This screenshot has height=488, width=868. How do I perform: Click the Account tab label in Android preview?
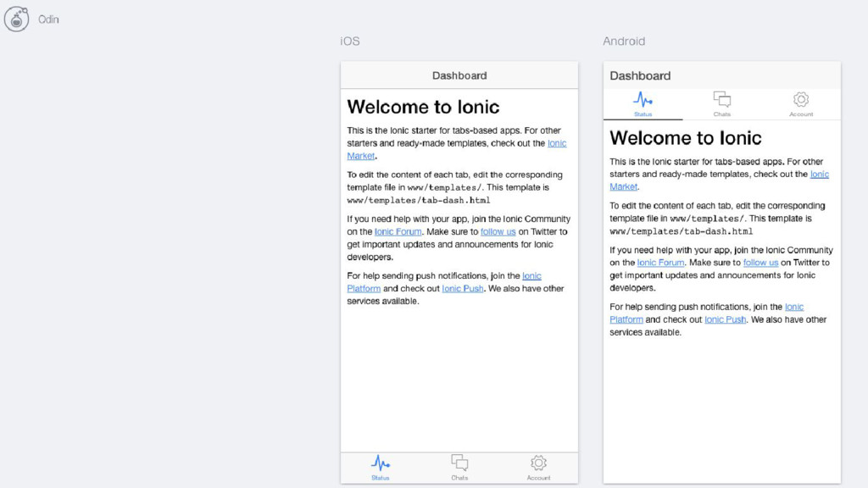[801, 114]
